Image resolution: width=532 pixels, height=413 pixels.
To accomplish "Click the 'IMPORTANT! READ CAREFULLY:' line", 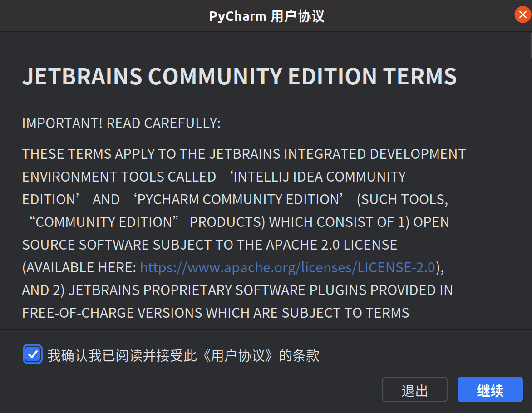I will (121, 123).
